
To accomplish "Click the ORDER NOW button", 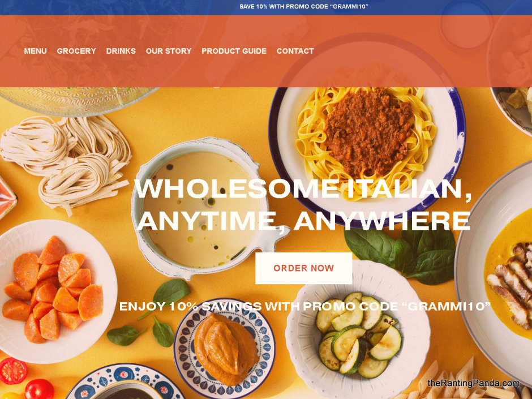I will [304, 268].
